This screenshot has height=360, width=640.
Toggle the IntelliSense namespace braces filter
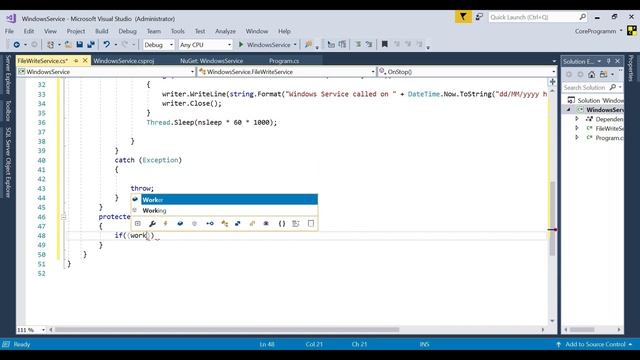pyautogui.click(x=282, y=223)
